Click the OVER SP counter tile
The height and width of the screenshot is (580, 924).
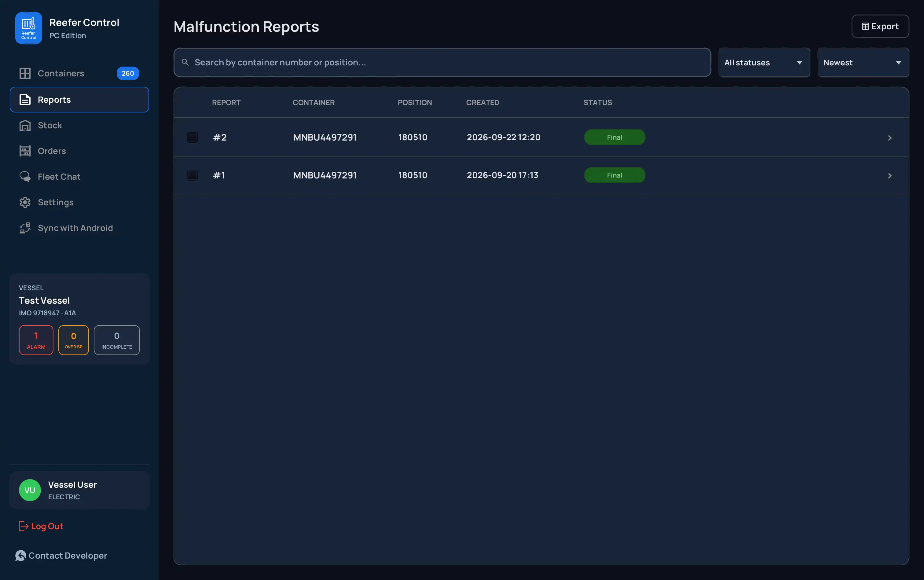pyautogui.click(x=74, y=340)
